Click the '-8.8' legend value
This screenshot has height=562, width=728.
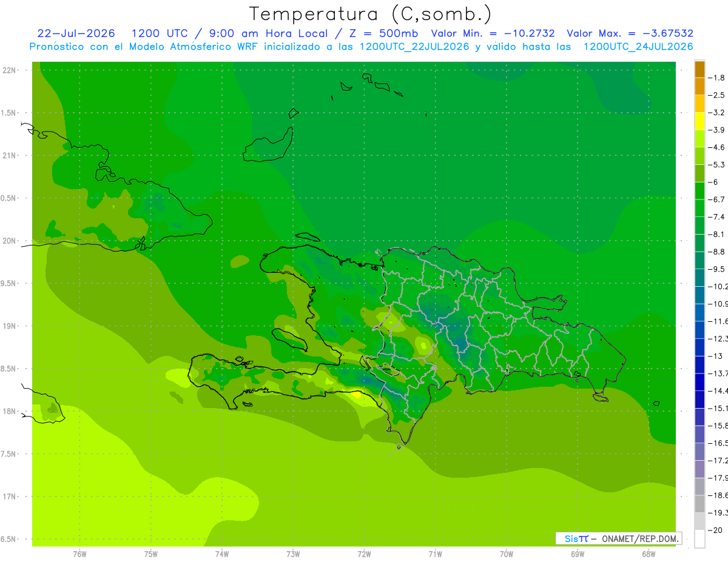717,252
